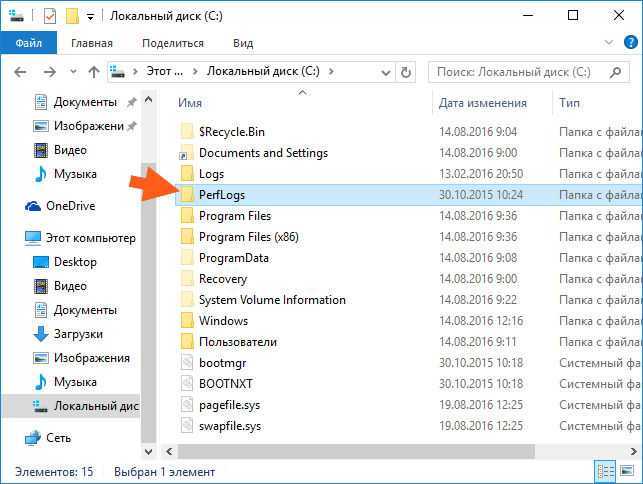Expand the ribbon with the chevron

609,43
